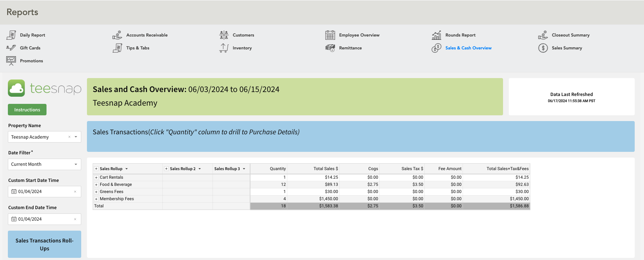
Task: Open the Property Name dropdown arrow
Action: tap(76, 137)
